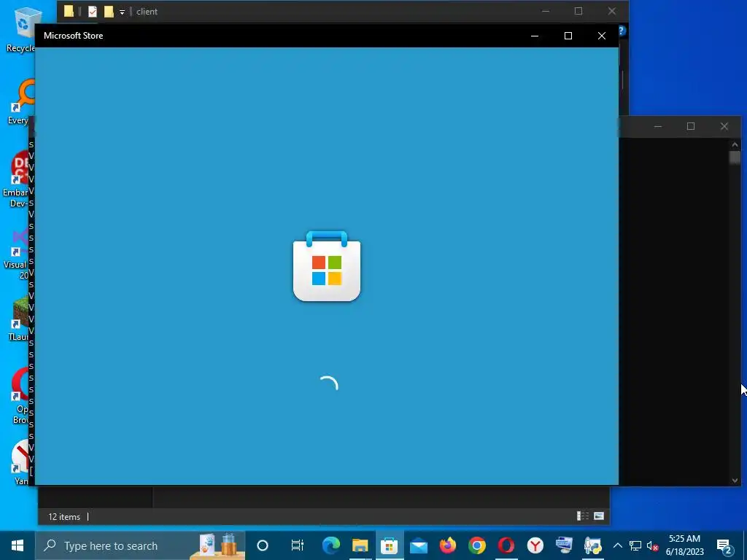The image size is (747, 560).
Task: Select the Everything desktop shortcut
Action: coord(19,102)
